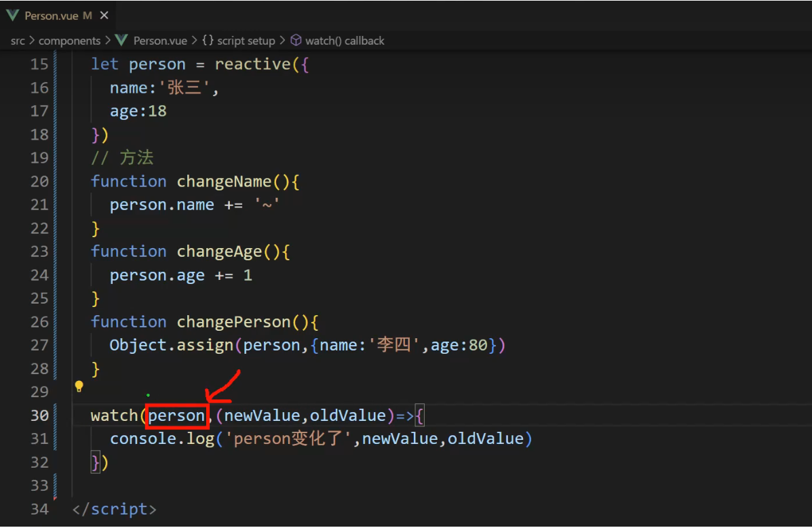Viewport: 812px width, 528px height.
Task: Click the Vue file icon in tab
Action: (x=12, y=16)
